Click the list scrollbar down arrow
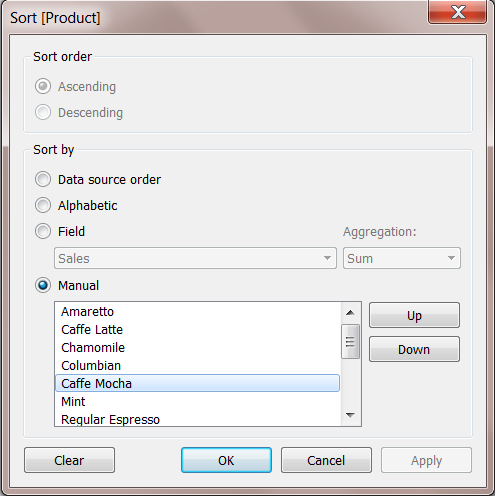 pyautogui.click(x=350, y=415)
